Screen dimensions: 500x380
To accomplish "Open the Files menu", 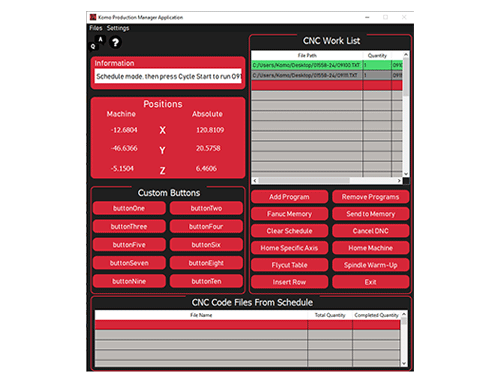I will [96, 28].
